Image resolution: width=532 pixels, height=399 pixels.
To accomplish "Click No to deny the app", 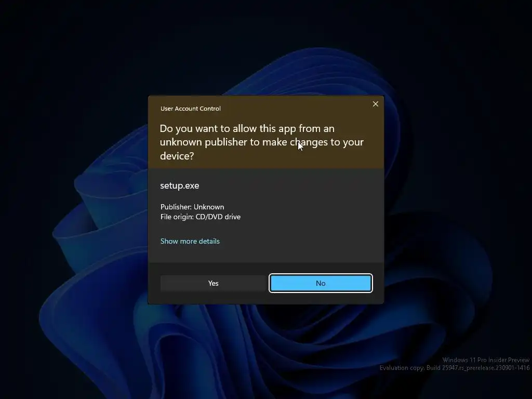I will 321,283.
